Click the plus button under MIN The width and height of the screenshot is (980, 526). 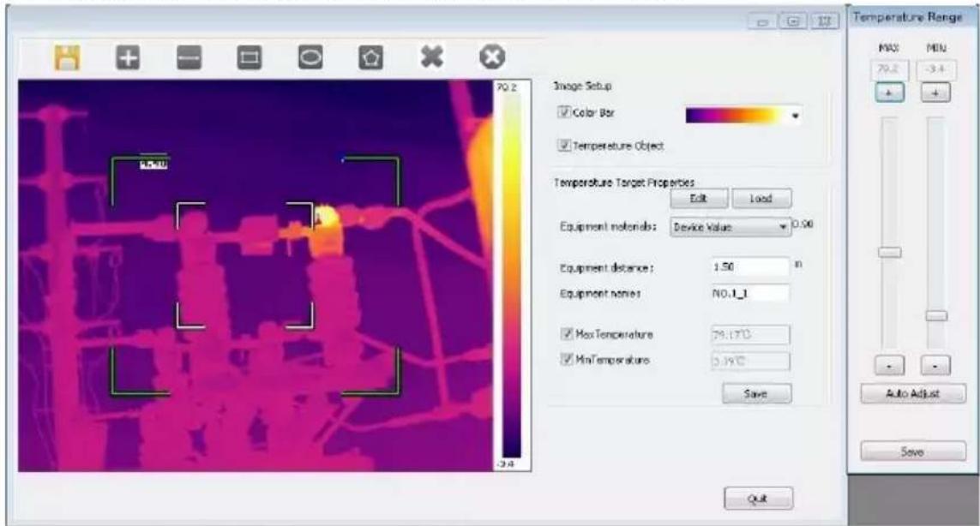pyautogui.click(x=935, y=93)
